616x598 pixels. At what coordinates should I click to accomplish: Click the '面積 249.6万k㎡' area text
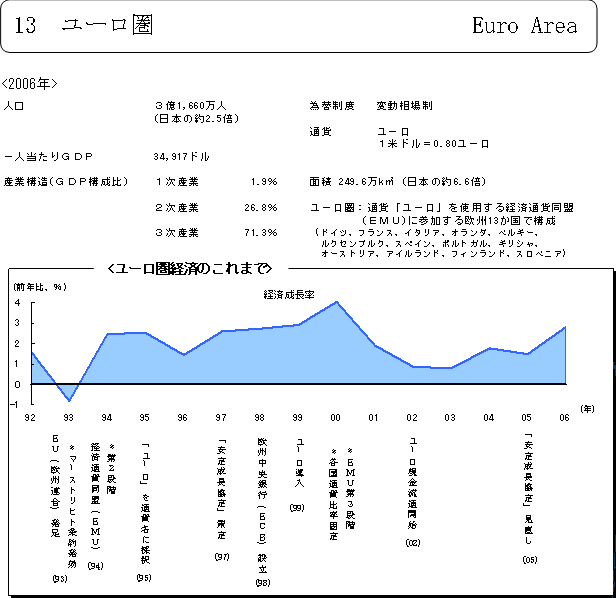tap(352, 182)
